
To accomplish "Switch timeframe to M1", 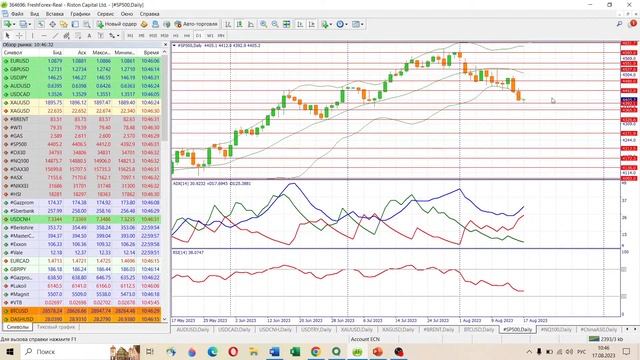I will 130,36.
